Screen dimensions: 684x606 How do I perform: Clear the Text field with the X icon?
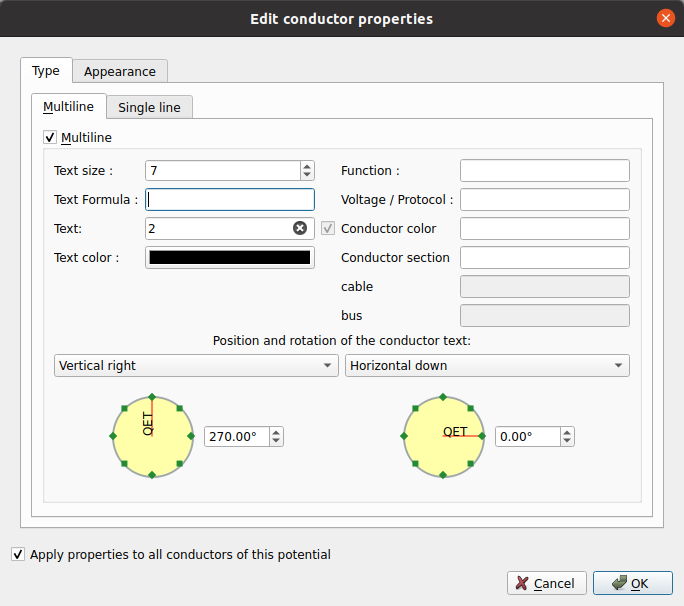tap(300, 228)
